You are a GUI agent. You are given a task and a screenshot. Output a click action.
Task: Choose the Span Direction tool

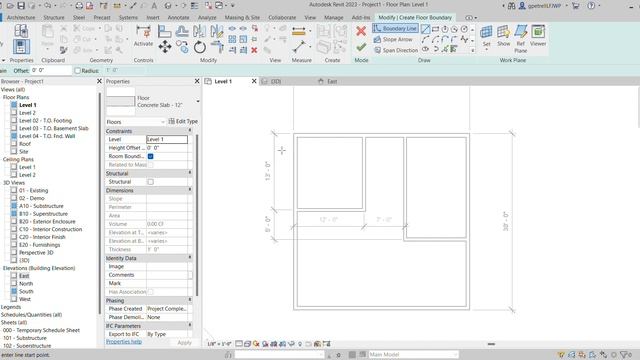click(396, 50)
